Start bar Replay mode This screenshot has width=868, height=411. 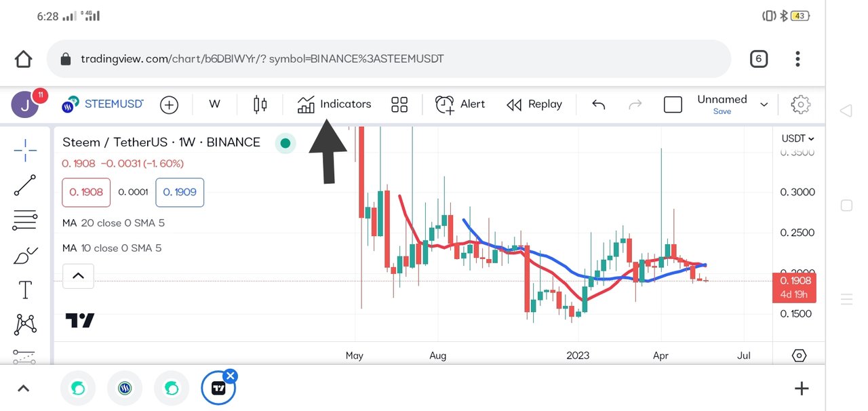coord(534,104)
